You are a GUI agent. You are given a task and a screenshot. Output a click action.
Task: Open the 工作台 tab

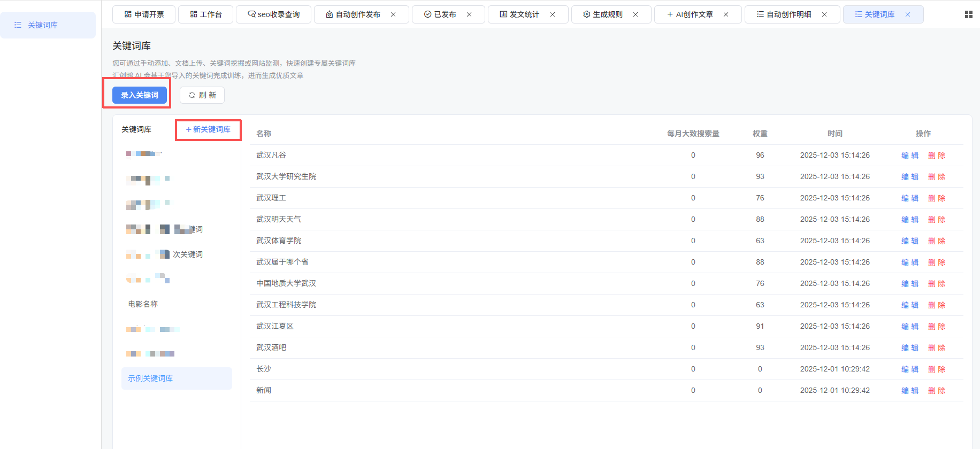coord(205,14)
